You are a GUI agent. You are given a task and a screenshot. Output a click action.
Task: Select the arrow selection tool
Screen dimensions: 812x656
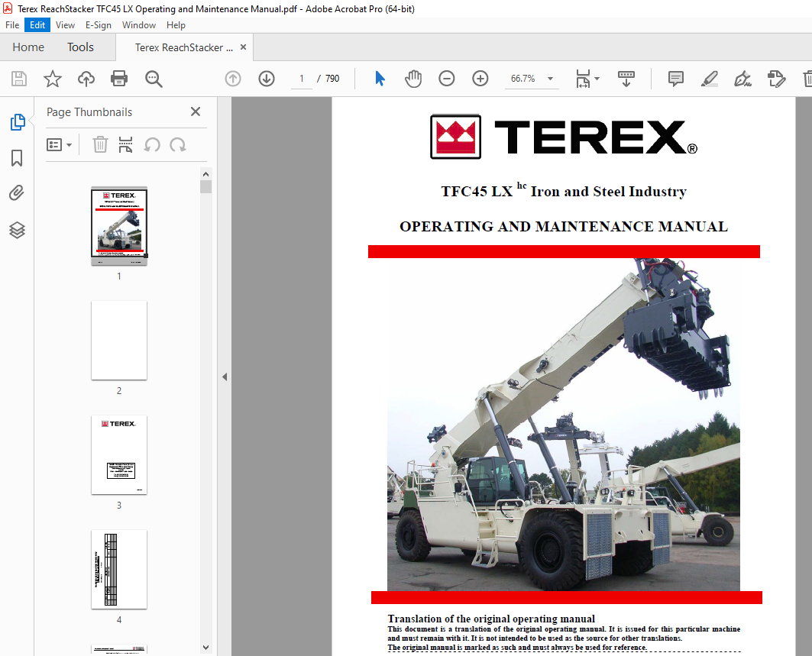(x=380, y=79)
